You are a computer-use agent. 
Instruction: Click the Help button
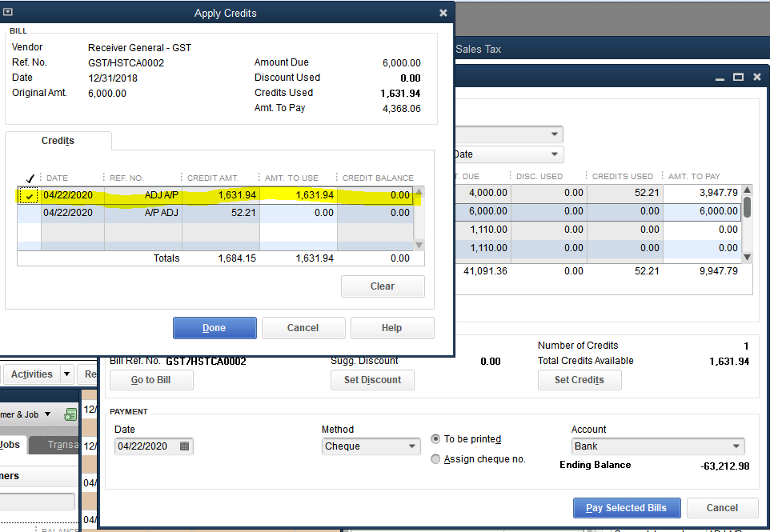click(x=392, y=328)
